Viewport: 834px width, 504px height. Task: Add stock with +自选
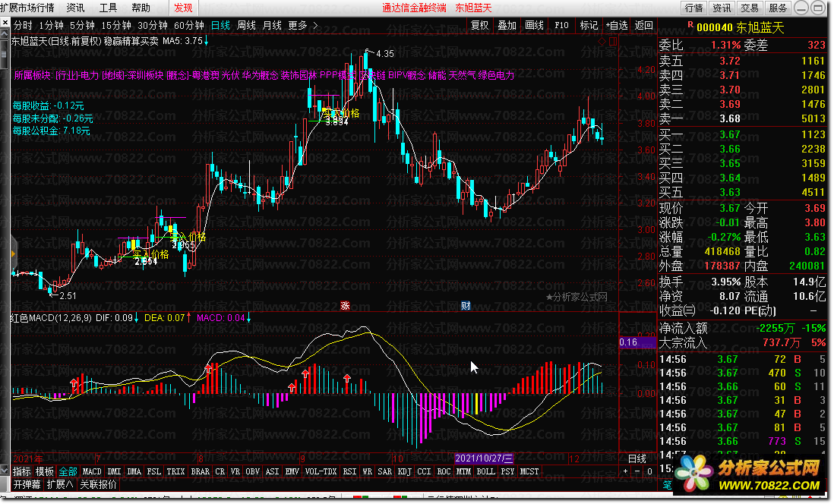coord(616,25)
